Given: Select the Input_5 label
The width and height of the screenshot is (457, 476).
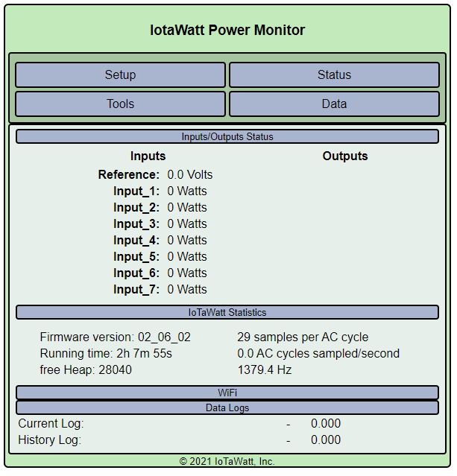Looking at the screenshot, I should tap(136, 257).
